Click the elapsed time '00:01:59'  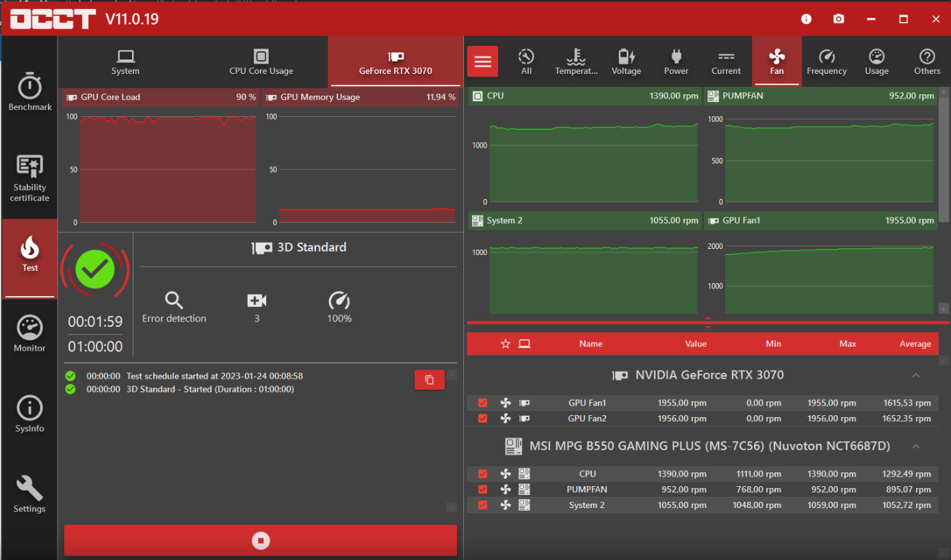95,321
